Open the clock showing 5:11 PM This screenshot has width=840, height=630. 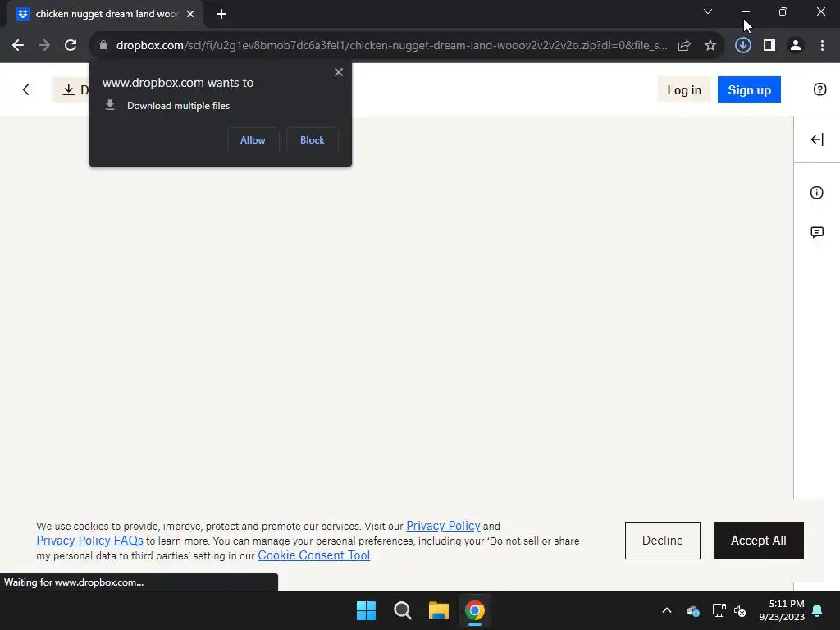coord(782,610)
